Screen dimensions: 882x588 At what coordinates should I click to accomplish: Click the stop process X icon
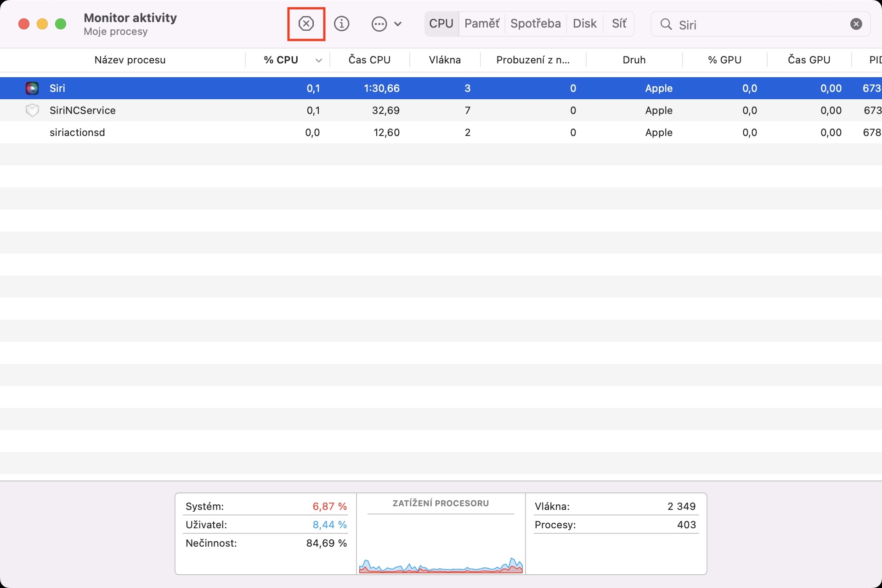(306, 24)
